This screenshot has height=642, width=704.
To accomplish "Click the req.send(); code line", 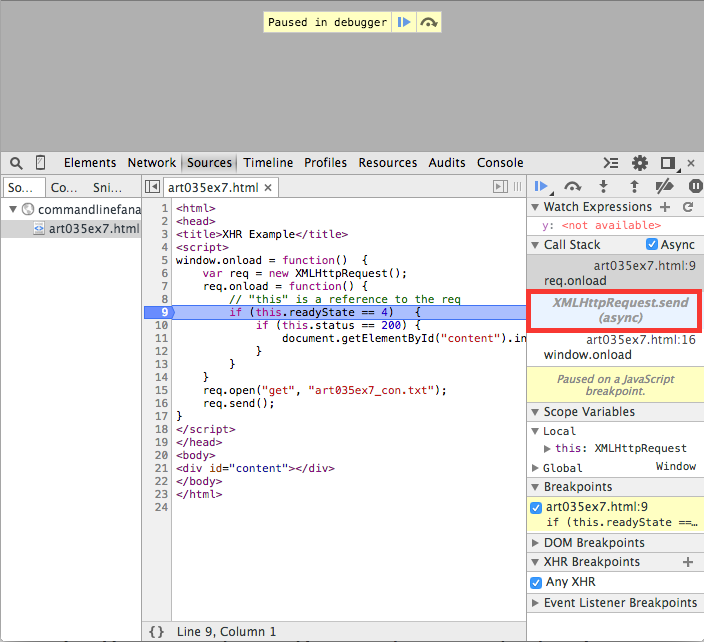I will tap(238, 403).
